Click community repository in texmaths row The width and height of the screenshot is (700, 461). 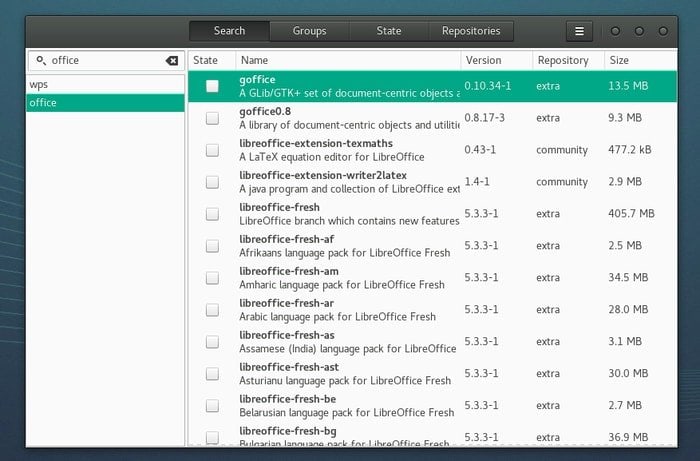tap(562, 150)
